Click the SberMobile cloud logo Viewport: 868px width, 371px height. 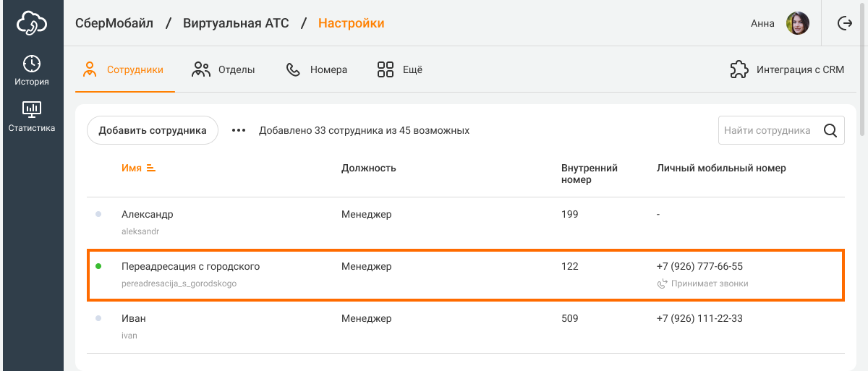click(32, 23)
